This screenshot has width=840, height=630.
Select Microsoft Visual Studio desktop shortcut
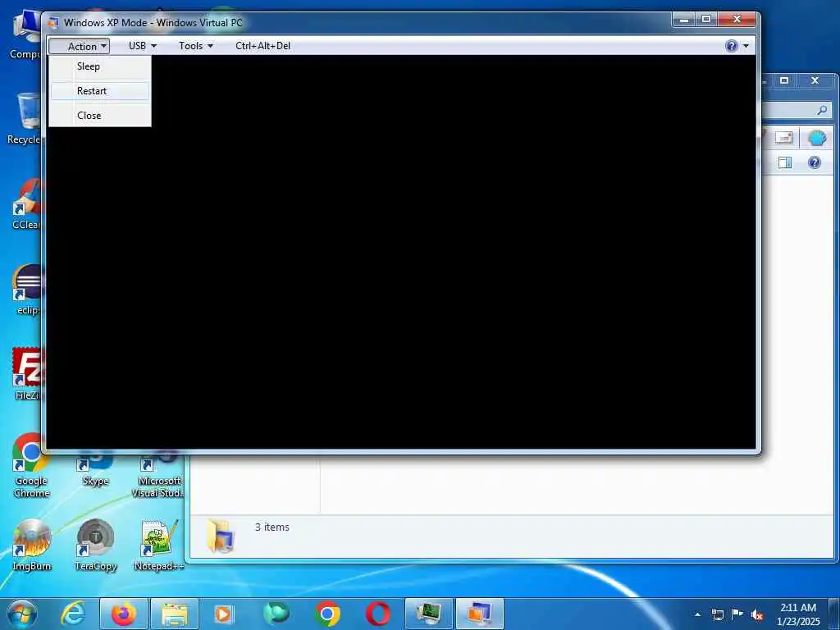pos(158,473)
